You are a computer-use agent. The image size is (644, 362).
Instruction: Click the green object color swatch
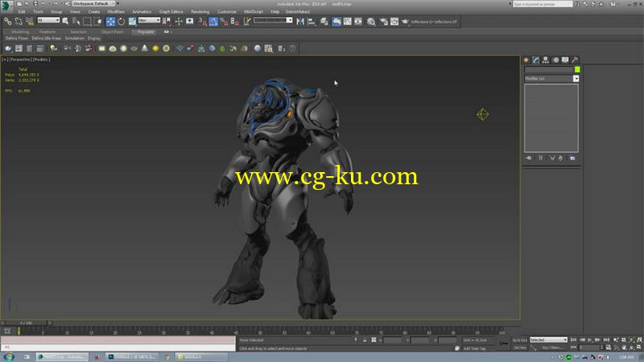coord(577,70)
